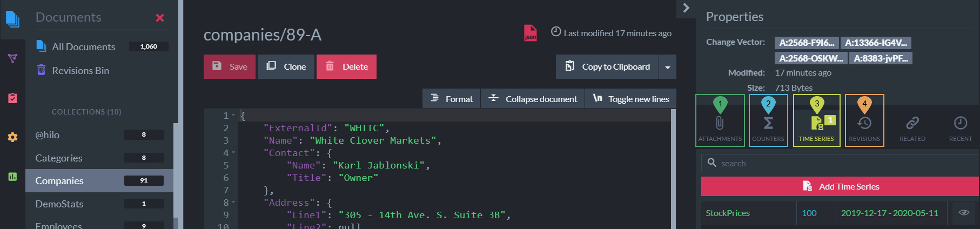Click the size value 713 Bytes
The width and height of the screenshot is (980, 229).
click(794, 87)
